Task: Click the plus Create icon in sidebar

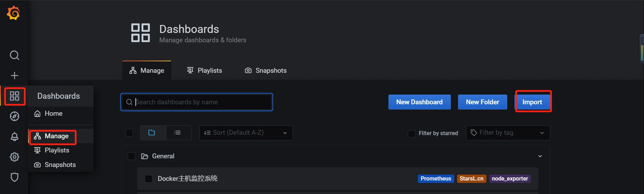Action: [x=15, y=76]
